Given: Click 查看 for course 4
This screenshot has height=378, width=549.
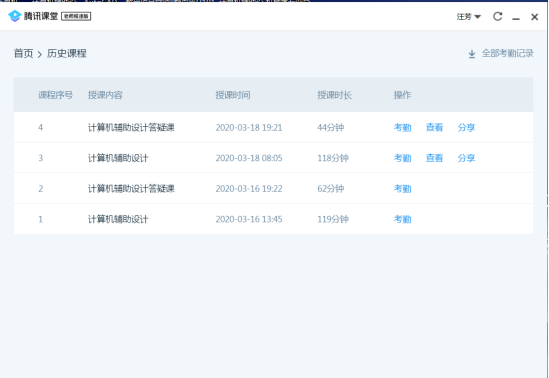Looking at the screenshot, I should coord(434,127).
